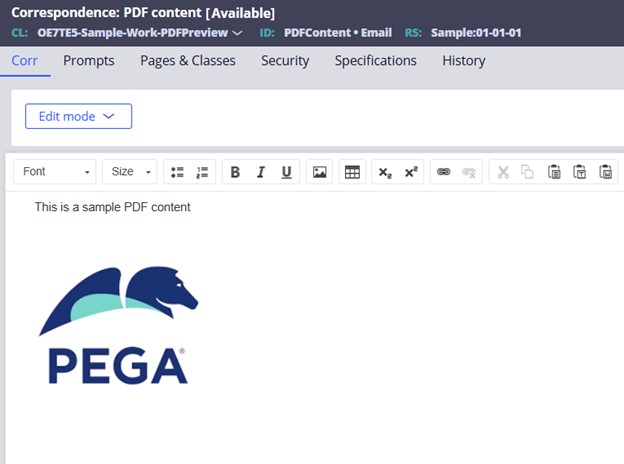
Task: Click the insert link icon
Action: click(443, 172)
